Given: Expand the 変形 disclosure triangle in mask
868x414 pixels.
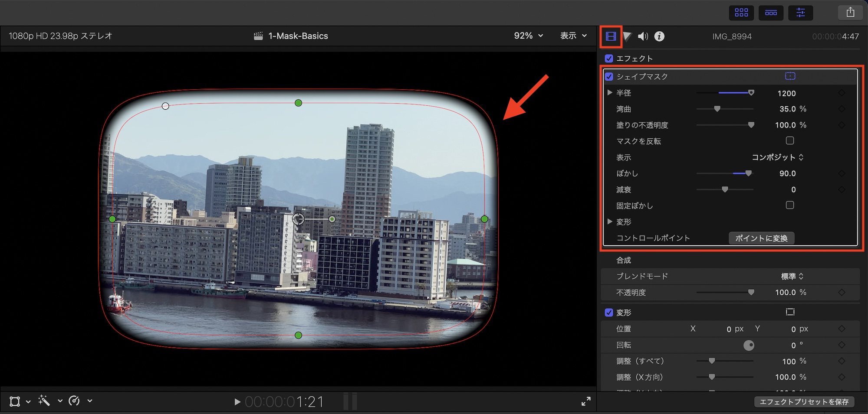Looking at the screenshot, I should [610, 222].
